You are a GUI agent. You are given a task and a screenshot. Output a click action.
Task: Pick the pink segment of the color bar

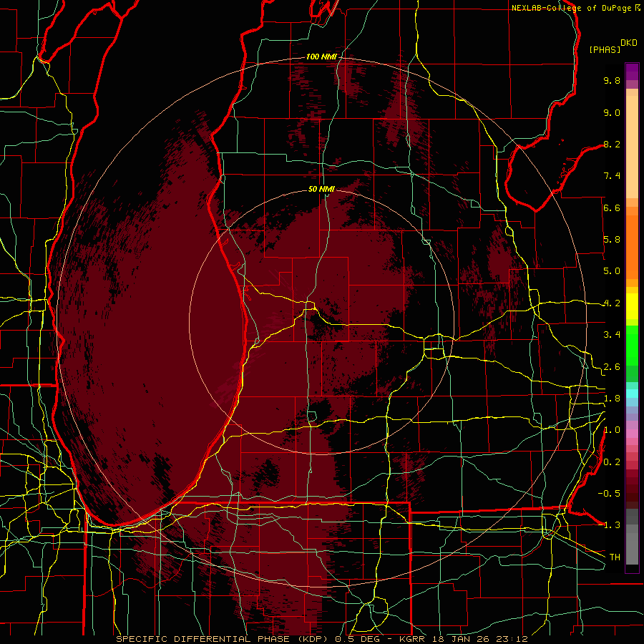click(632, 434)
